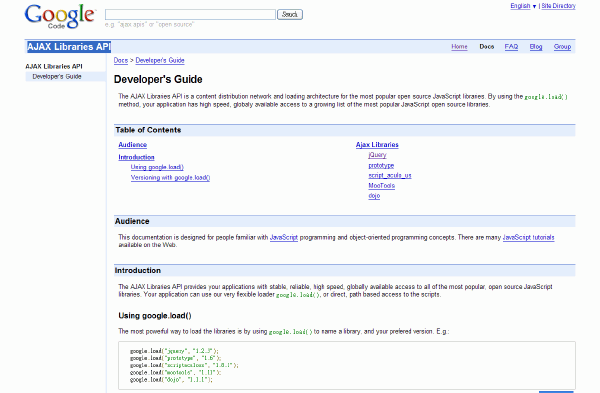Follow the script_aculo_us link
The image size is (600, 393).
pos(390,175)
